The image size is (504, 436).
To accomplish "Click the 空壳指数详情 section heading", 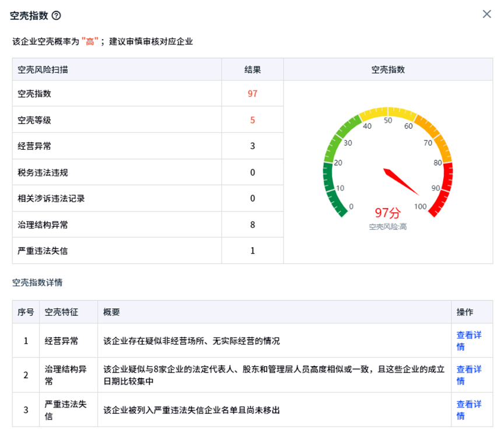I will tap(37, 283).
